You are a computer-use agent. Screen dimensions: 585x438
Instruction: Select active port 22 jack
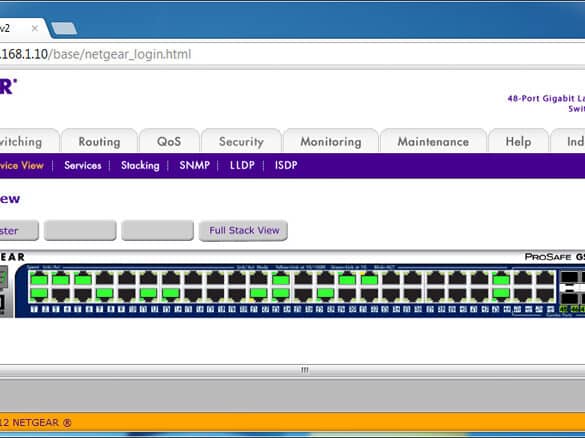click(259, 294)
